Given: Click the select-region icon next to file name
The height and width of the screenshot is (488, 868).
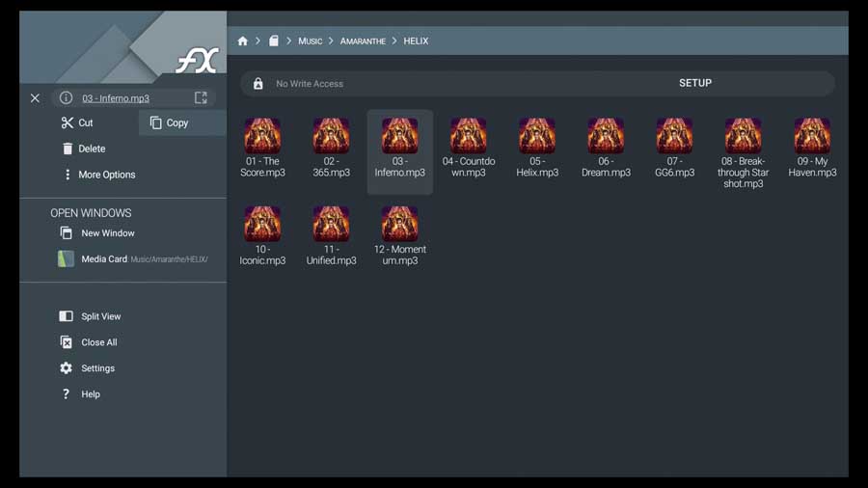Looking at the screenshot, I should click(201, 98).
